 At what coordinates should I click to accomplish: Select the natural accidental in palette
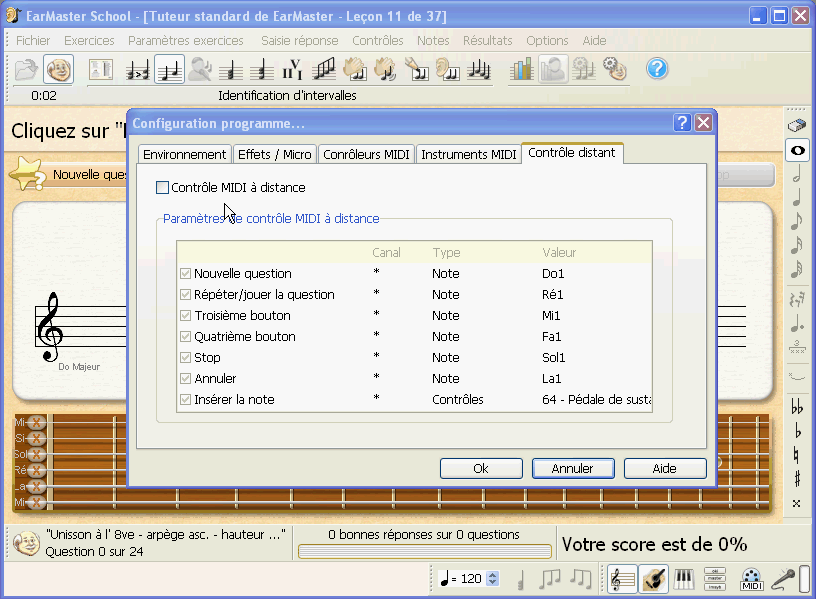coord(796,454)
